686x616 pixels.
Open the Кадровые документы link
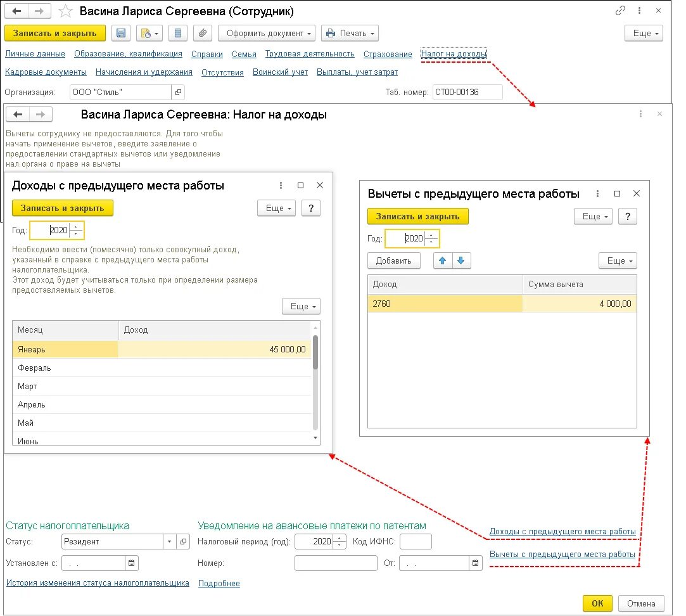coord(46,72)
